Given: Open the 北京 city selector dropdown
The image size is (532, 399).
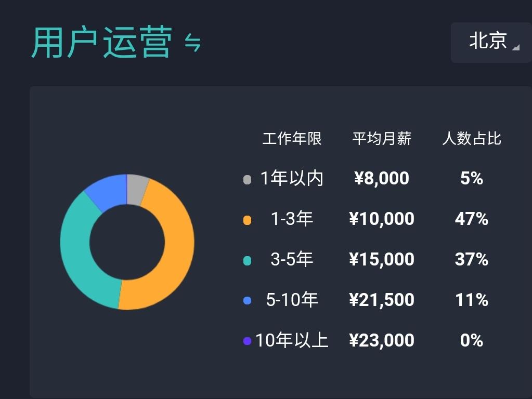Looking at the screenshot, I should 489,43.
